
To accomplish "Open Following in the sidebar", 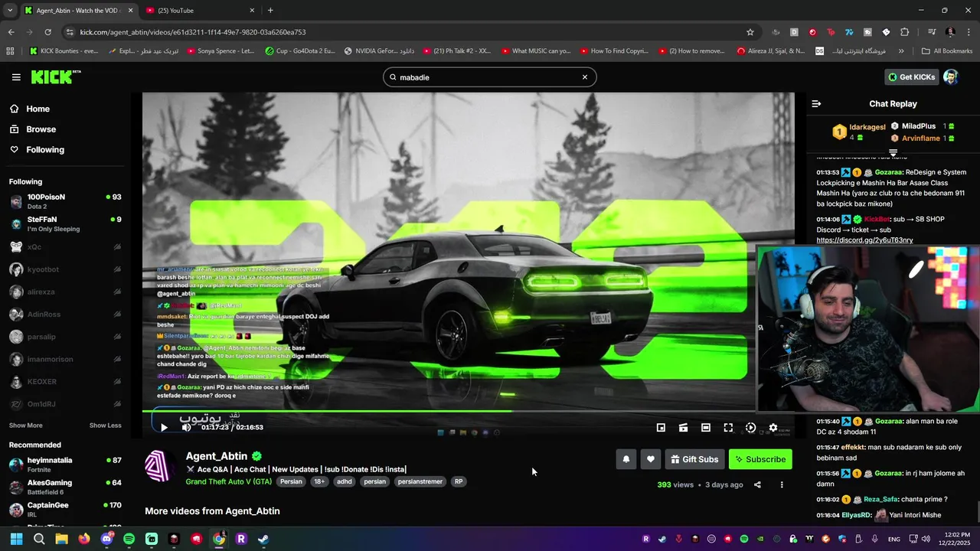I will click(45, 150).
